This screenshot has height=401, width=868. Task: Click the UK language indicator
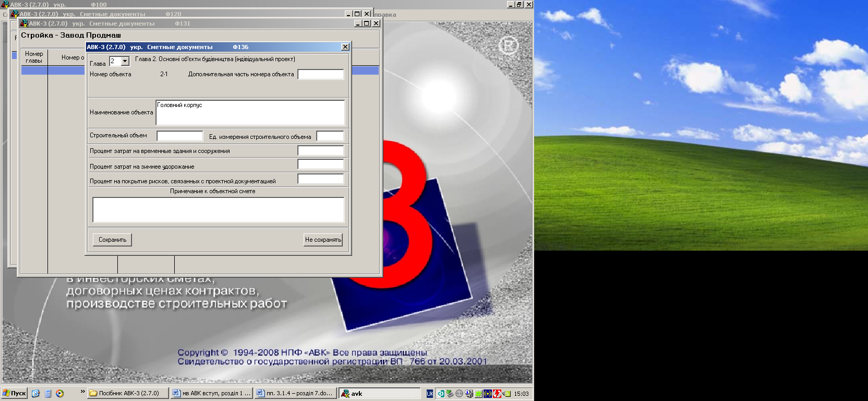[430, 394]
